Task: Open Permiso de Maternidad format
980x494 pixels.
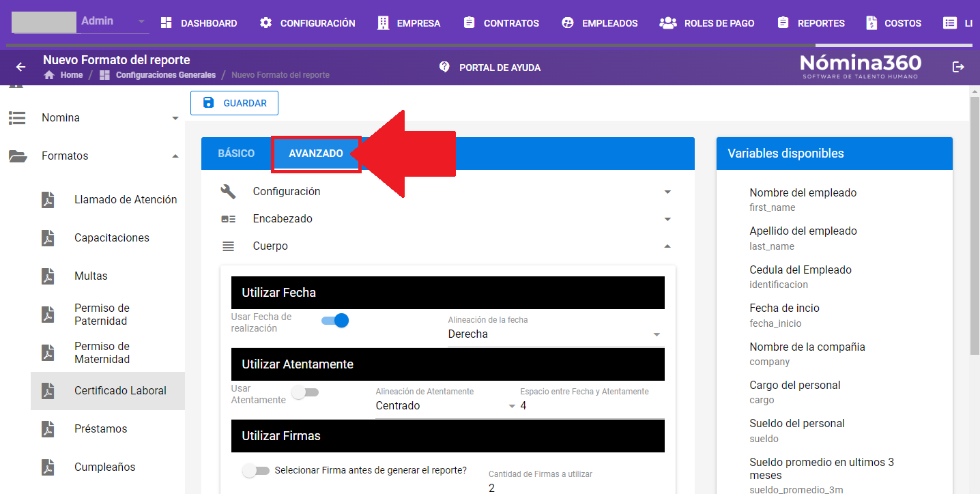Action: pyautogui.click(x=108, y=353)
